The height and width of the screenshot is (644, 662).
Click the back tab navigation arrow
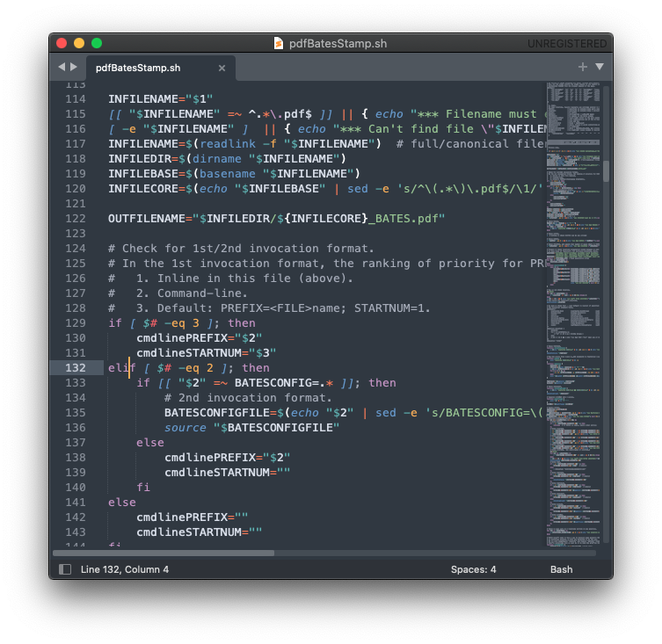tap(62, 67)
